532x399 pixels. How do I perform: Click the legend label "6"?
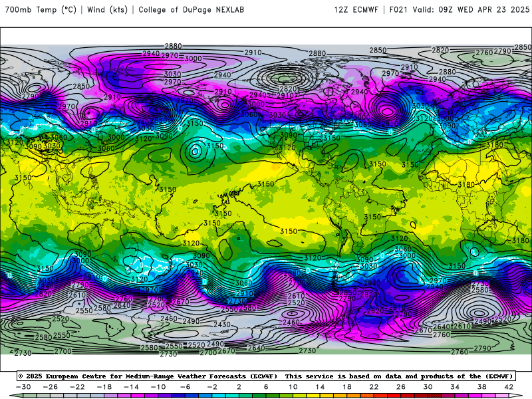click(266, 387)
